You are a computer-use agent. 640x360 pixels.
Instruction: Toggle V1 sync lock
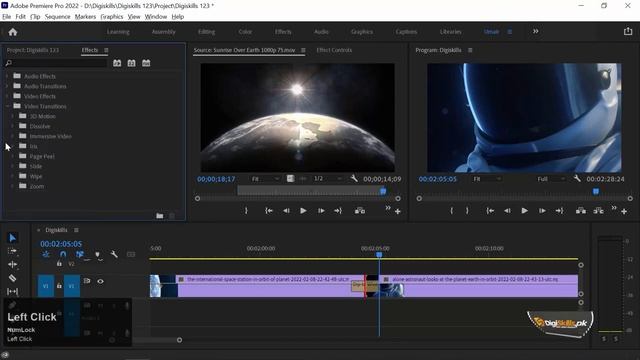(87, 281)
